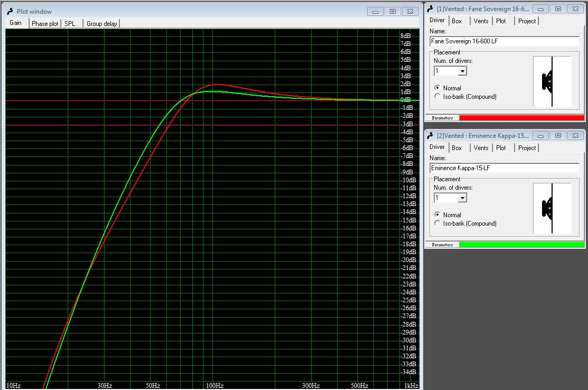The image size is (588, 390).
Task: Select Normal placement for Fane Sovereign
Action: (x=437, y=88)
